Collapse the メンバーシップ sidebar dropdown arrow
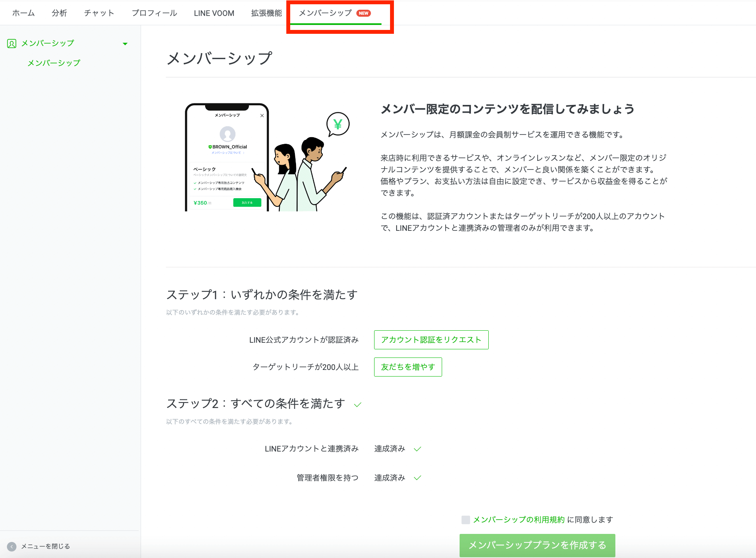Viewport: 756px width, 558px height. tap(125, 44)
